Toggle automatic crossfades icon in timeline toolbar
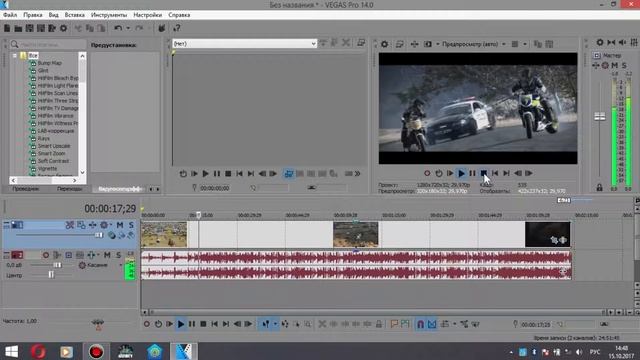 432,324
